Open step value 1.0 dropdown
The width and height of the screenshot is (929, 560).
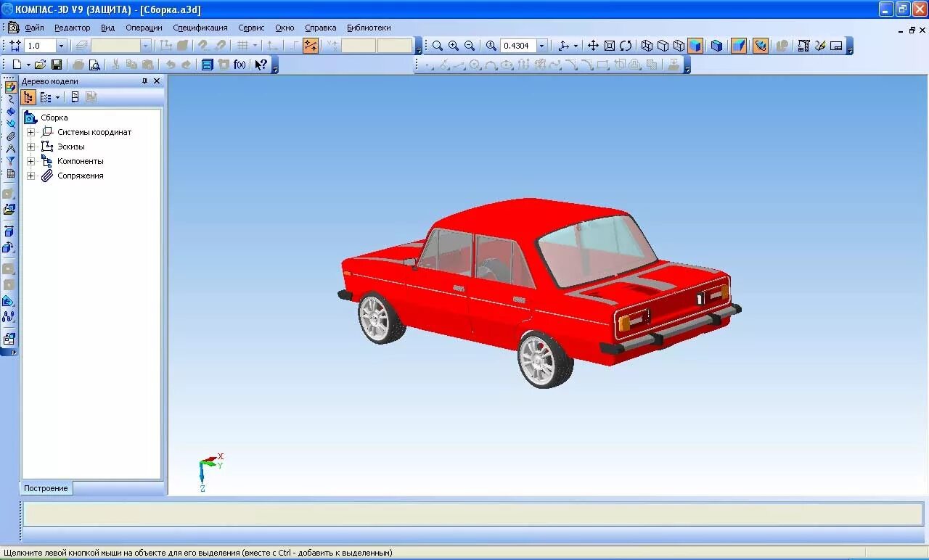point(61,46)
